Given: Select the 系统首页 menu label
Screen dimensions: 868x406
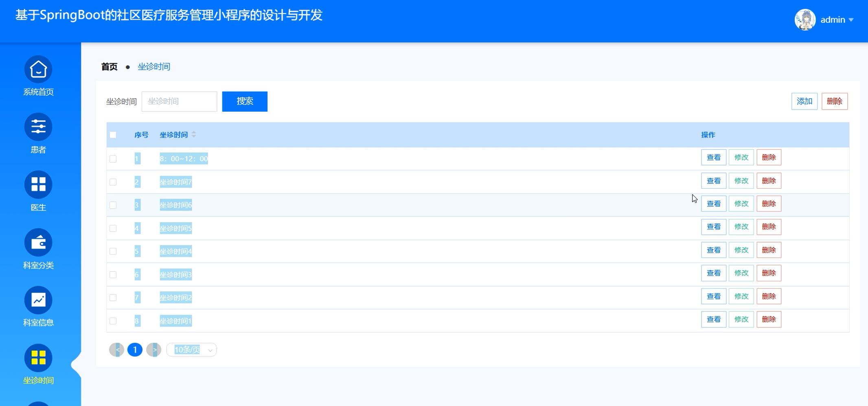Looking at the screenshot, I should [x=38, y=92].
